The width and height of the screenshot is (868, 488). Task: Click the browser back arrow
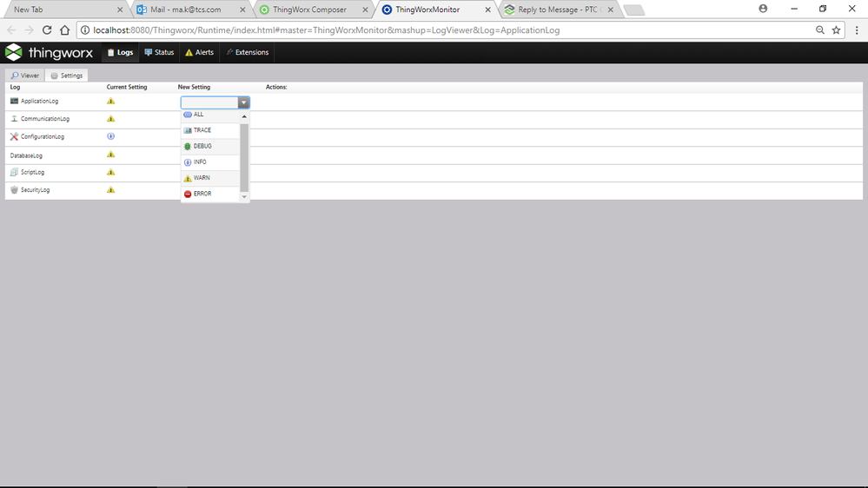point(11,30)
